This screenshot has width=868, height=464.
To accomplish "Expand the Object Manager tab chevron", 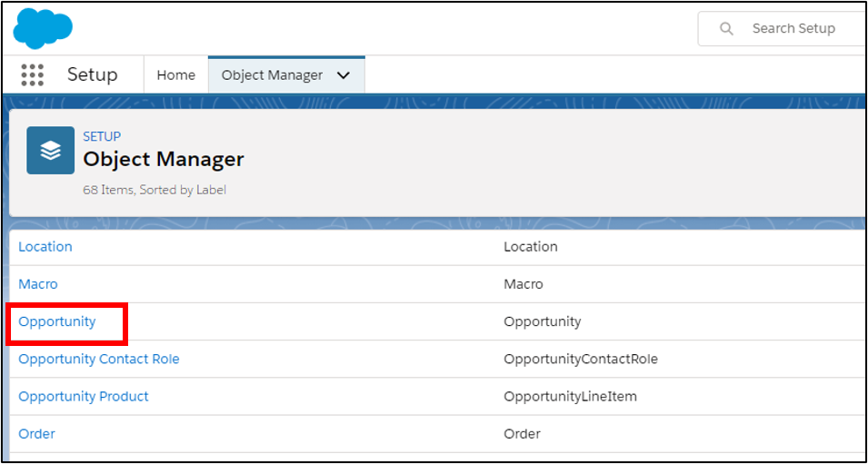I will [x=344, y=75].
